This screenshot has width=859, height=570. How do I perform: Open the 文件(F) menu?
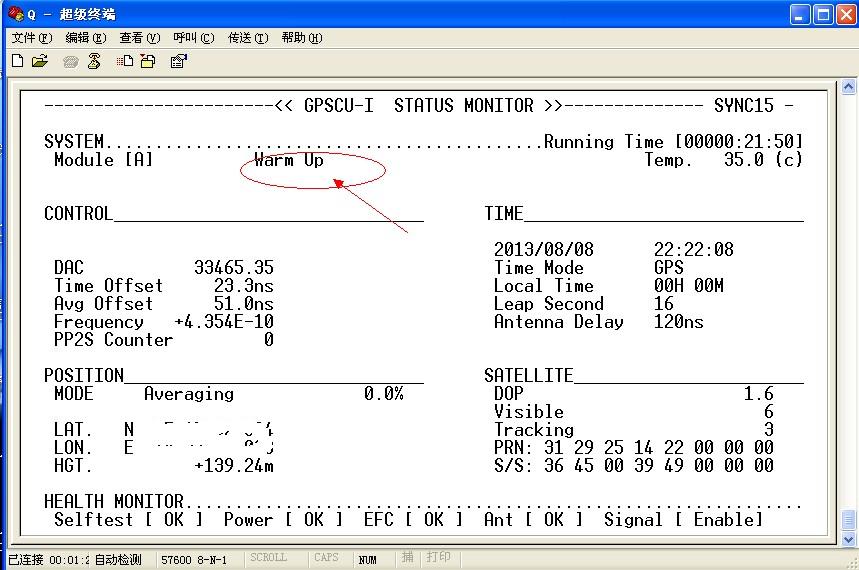point(32,38)
